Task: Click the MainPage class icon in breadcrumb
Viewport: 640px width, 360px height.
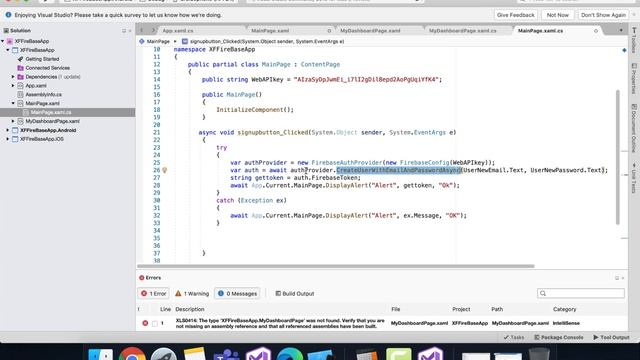Action: [x=142, y=42]
